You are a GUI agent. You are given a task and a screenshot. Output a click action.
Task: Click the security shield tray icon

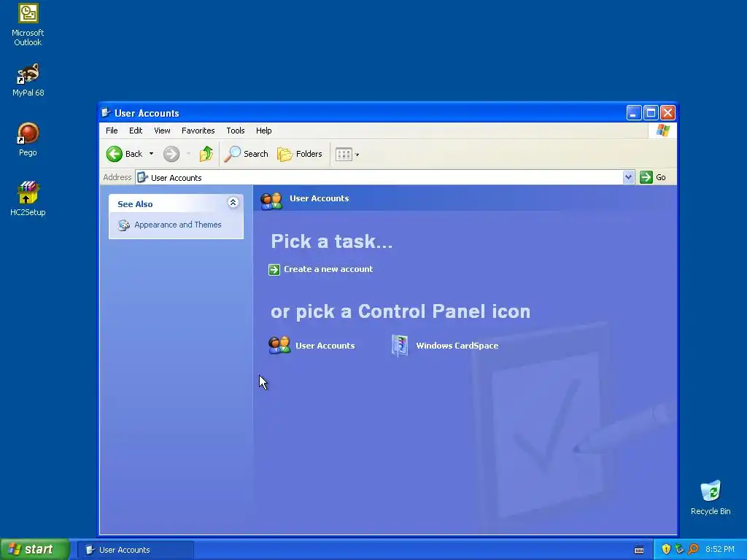click(666, 549)
